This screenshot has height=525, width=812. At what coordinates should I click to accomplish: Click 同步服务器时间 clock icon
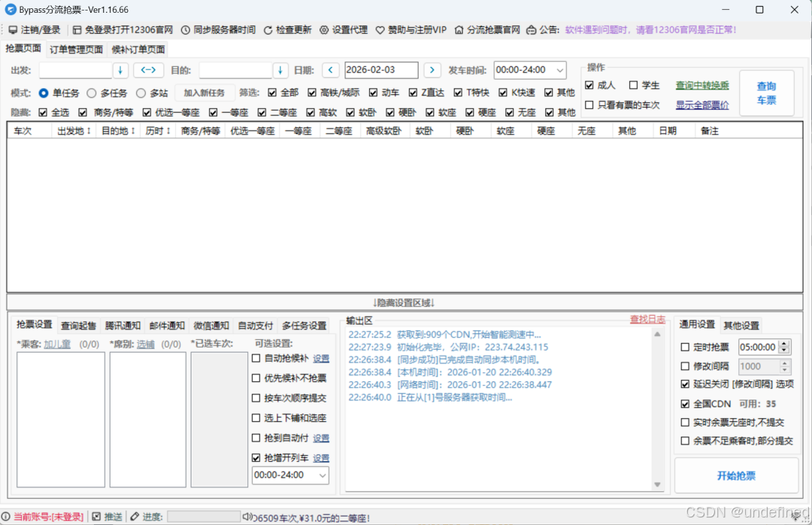tap(185, 30)
